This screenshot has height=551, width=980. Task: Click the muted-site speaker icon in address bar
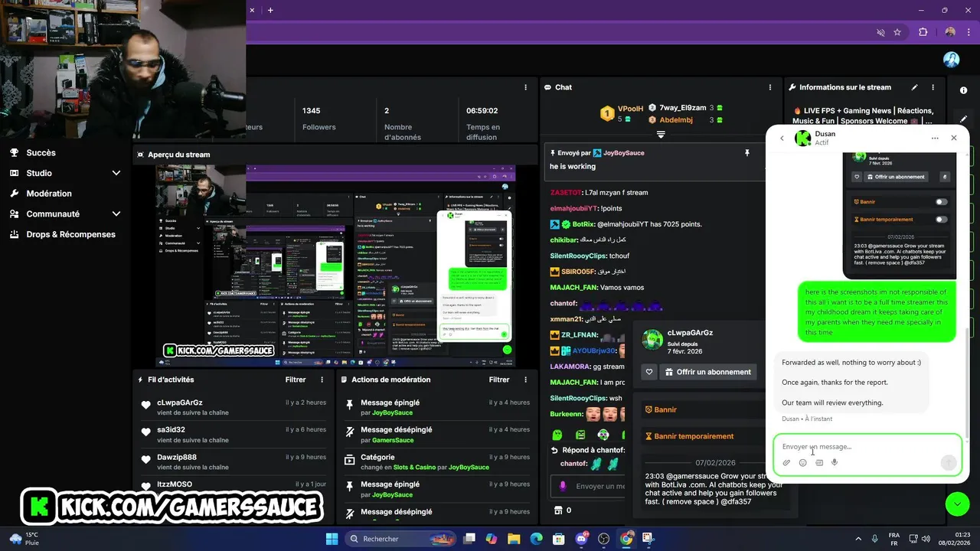click(x=880, y=32)
